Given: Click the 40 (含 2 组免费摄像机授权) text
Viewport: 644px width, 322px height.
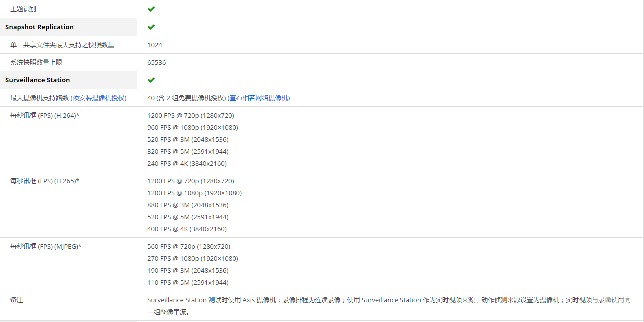Looking at the screenshot, I should tap(187, 98).
